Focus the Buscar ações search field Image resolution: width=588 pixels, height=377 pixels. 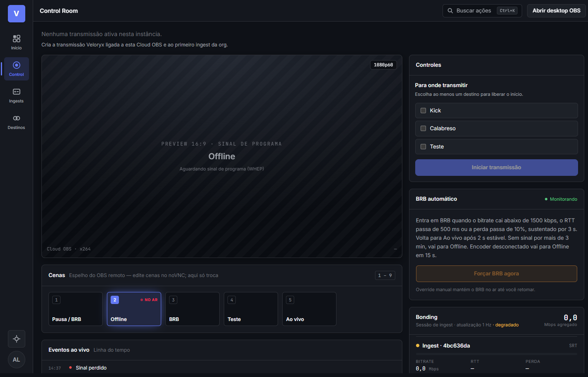pyautogui.click(x=482, y=11)
